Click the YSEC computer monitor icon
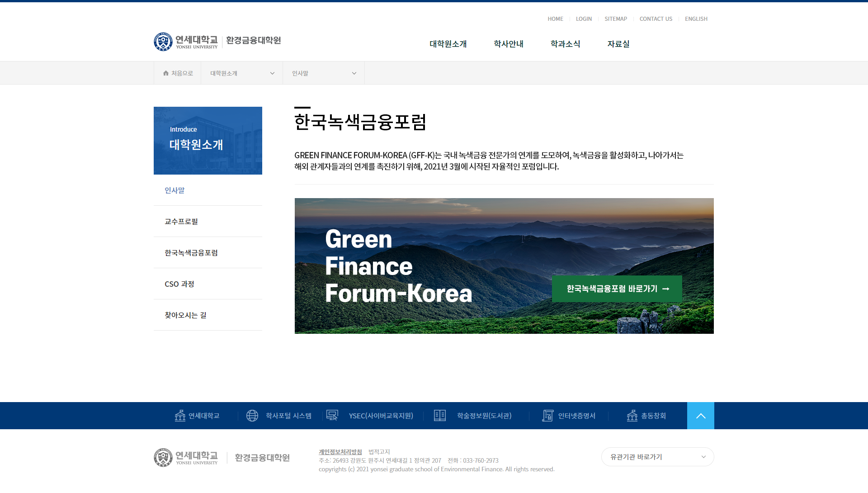The height and width of the screenshot is (493, 868). coord(332,416)
